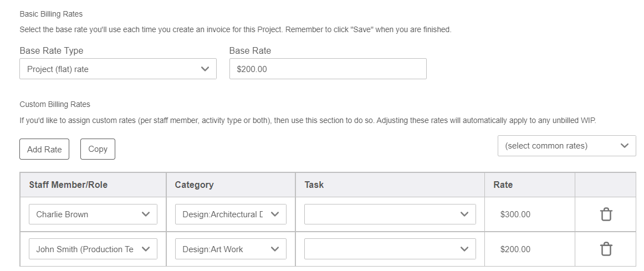Viewport: 644px width, 271px height.
Task: Open the Charlie Brown staff member dropdown
Action: pyautogui.click(x=93, y=214)
